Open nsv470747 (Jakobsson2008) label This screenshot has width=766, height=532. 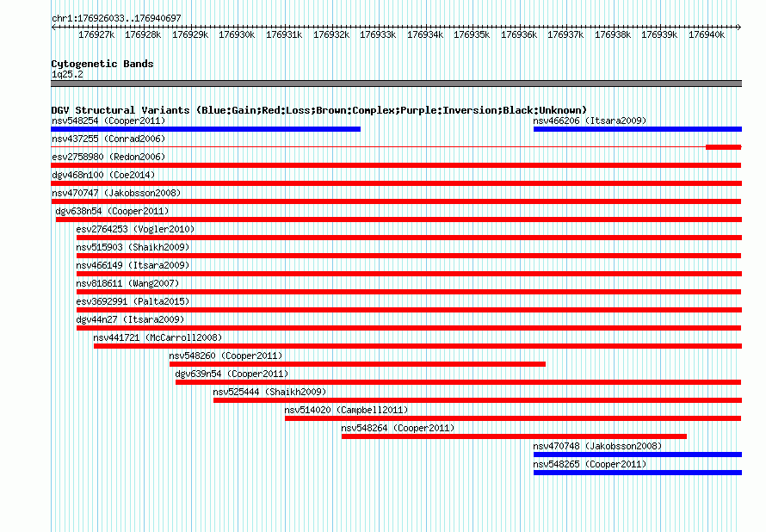pyautogui.click(x=116, y=193)
